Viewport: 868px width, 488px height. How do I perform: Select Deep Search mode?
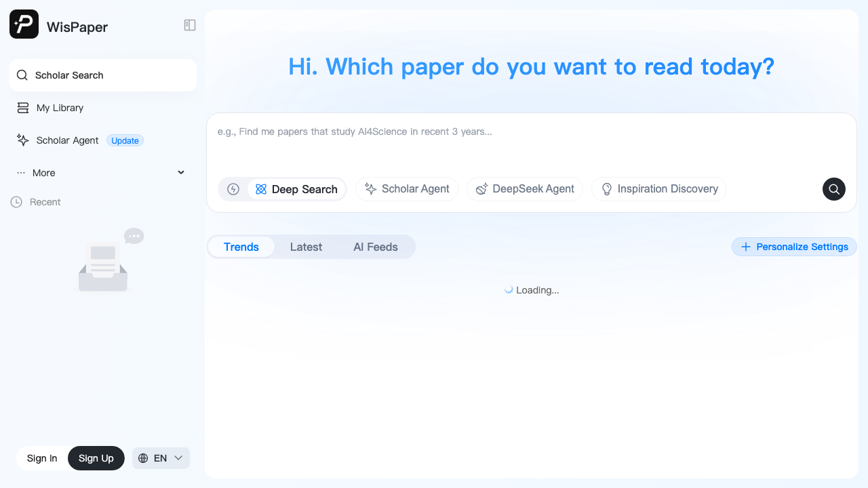[x=296, y=189]
